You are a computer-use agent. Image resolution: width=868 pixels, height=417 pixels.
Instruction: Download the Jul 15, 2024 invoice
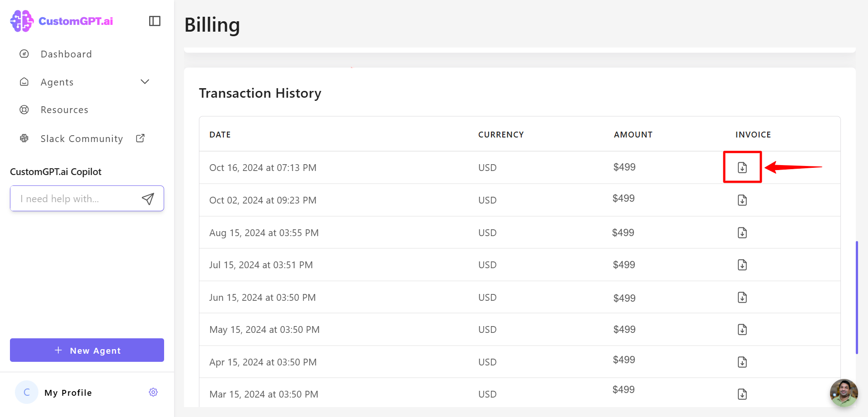(x=742, y=265)
